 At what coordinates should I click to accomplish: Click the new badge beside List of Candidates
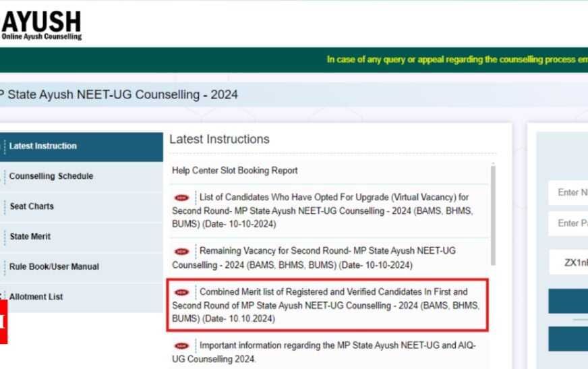(x=182, y=198)
